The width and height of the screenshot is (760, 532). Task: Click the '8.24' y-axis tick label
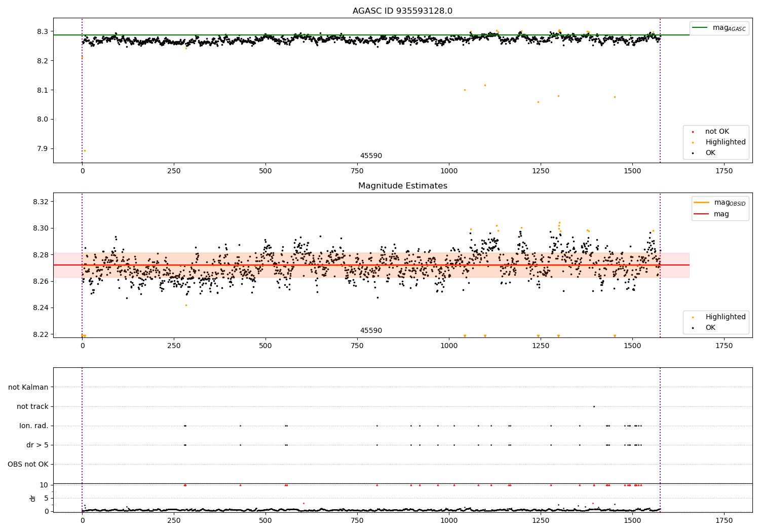(41, 308)
